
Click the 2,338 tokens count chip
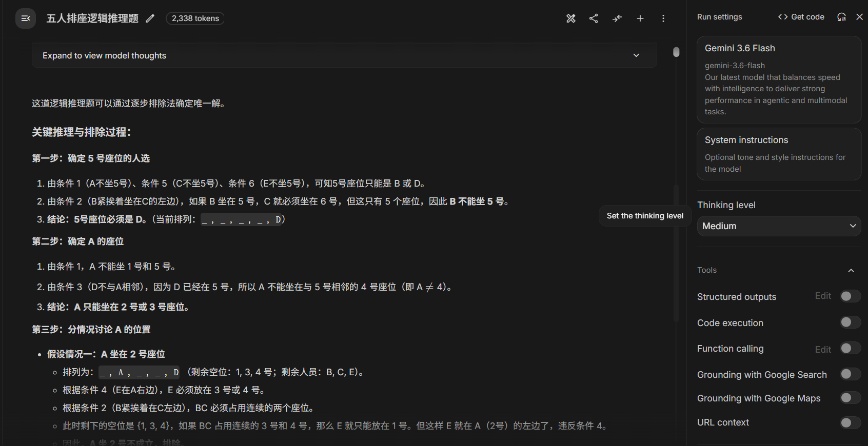195,18
